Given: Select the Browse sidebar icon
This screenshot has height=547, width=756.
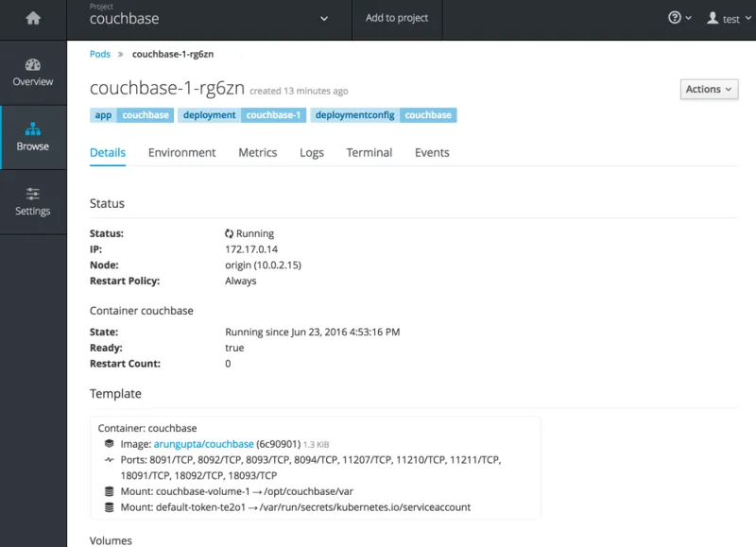Looking at the screenshot, I should (x=33, y=129).
